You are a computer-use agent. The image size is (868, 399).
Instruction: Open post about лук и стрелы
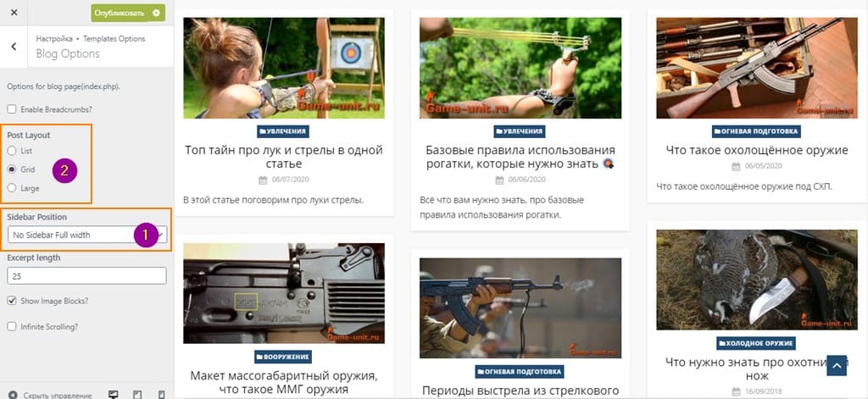(284, 157)
